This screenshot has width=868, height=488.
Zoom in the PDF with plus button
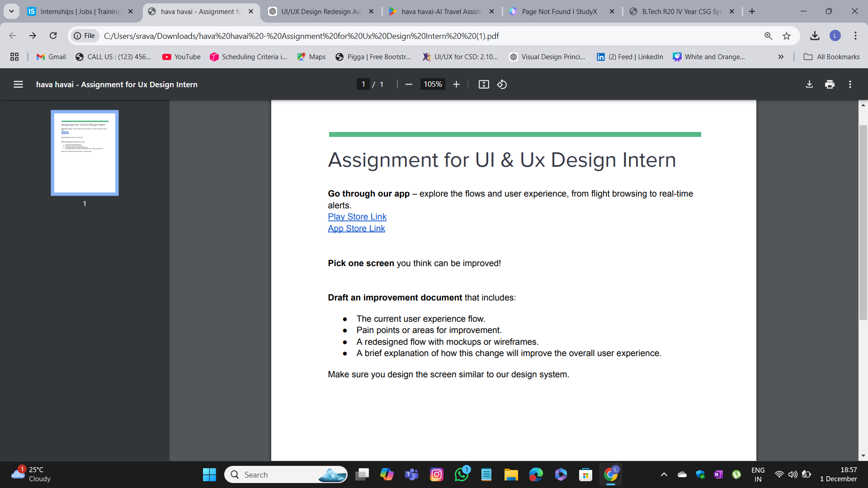tap(456, 84)
